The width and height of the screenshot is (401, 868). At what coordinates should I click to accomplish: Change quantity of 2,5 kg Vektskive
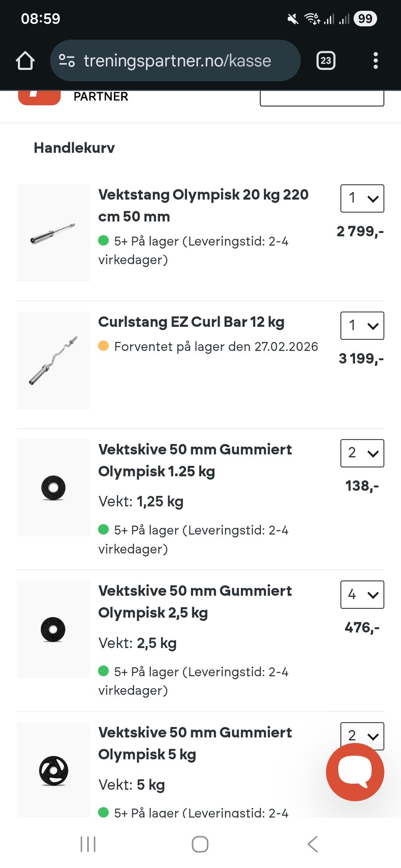pos(362,595)
